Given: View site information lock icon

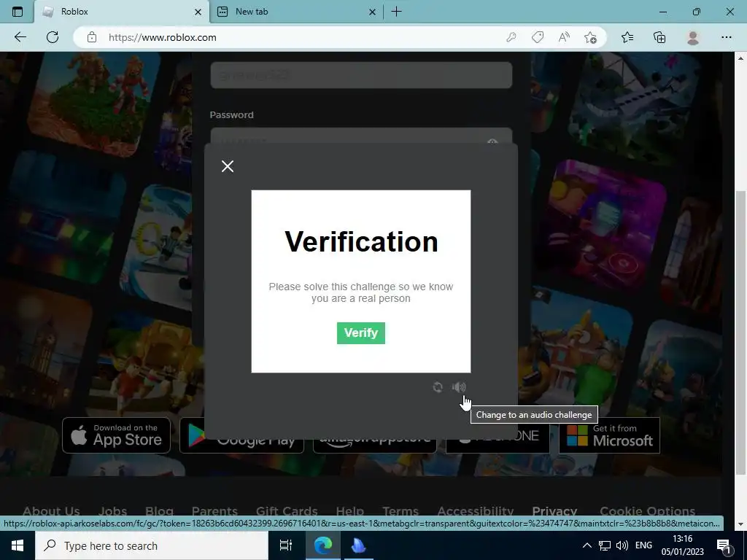Looking at the screenshot, I should [92, 37].
